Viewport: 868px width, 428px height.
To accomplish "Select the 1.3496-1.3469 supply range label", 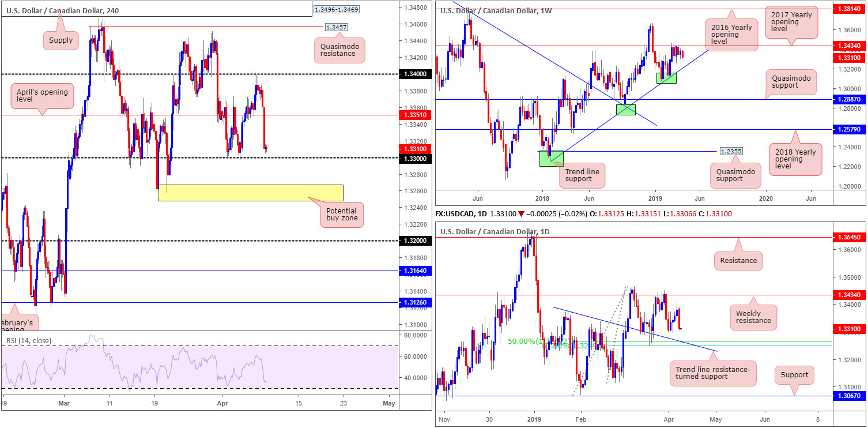I will click(x=337, y=9).
